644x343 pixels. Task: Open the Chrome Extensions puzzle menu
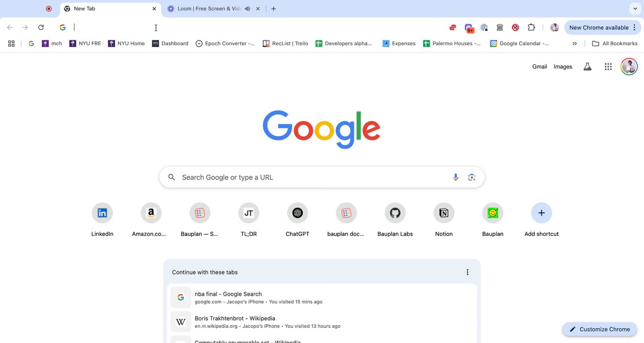coord(531,28)
